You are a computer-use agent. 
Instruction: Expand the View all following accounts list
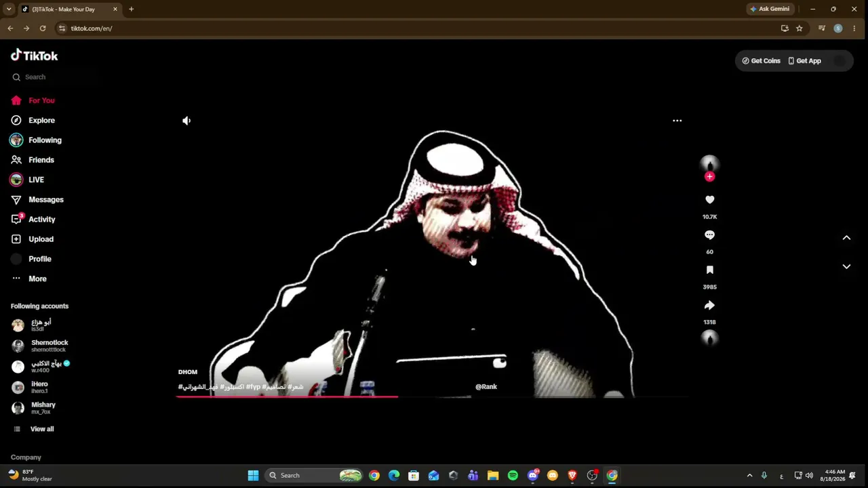(34, 429)
